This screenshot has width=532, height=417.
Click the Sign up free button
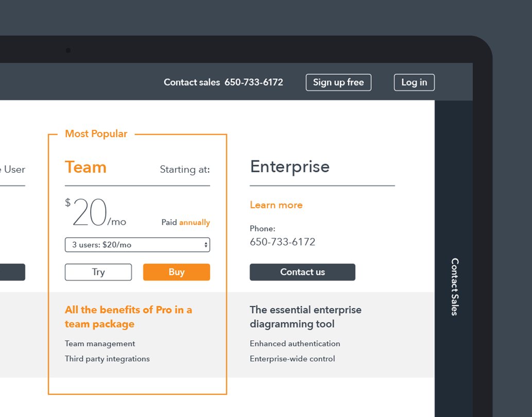click(338, 82)
